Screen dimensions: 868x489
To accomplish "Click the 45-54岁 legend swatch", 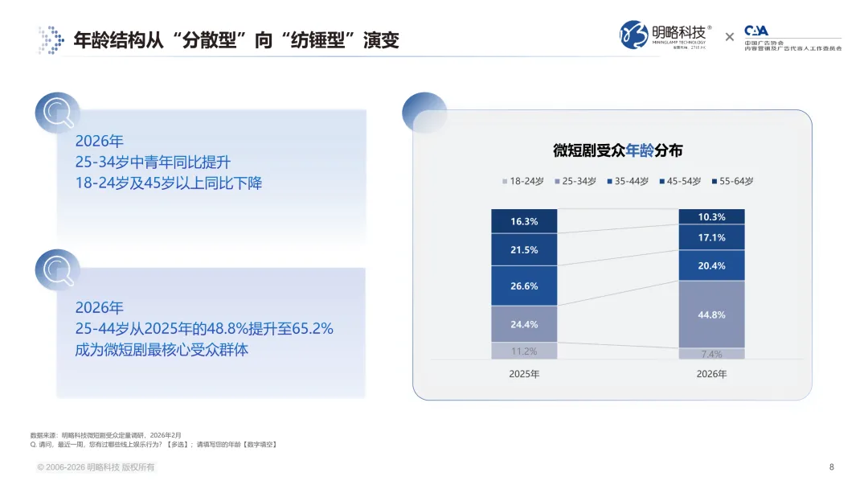I will point(662,181).
